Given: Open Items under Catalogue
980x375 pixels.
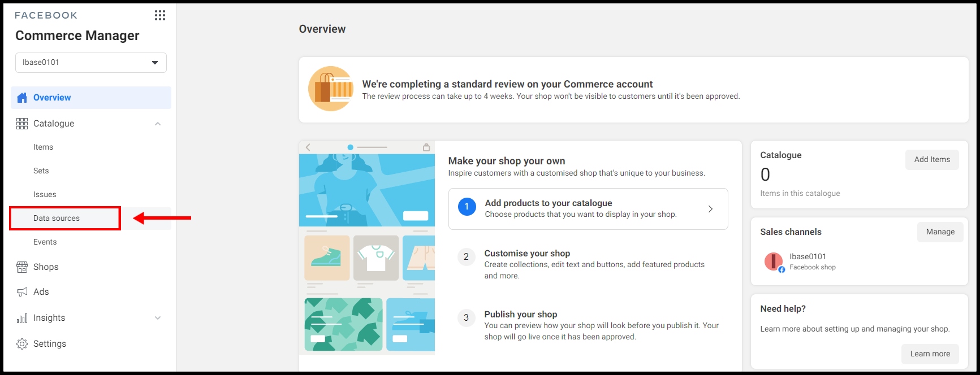Looking at the screenshot, I should coord(43,147).
